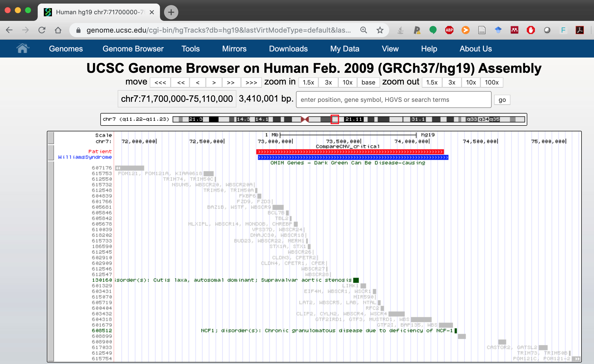Expand the View dropdown menu

tap(390, 49)
